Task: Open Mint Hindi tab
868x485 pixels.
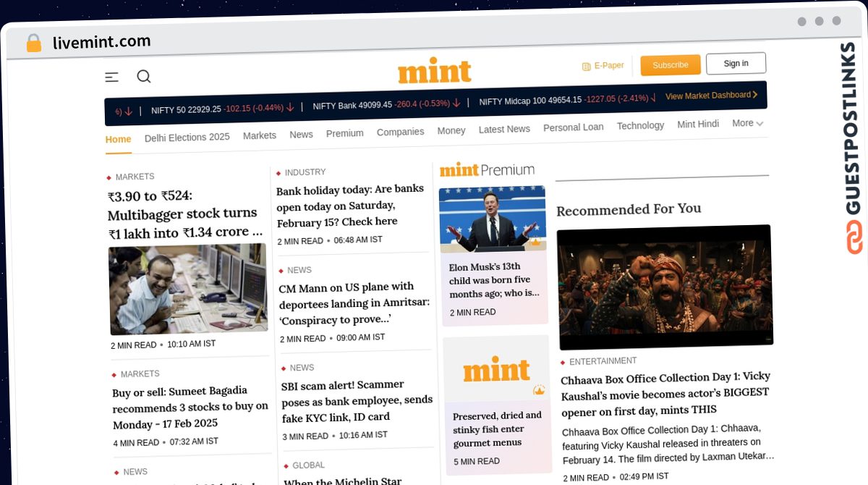Action: [x=698, y=125]
